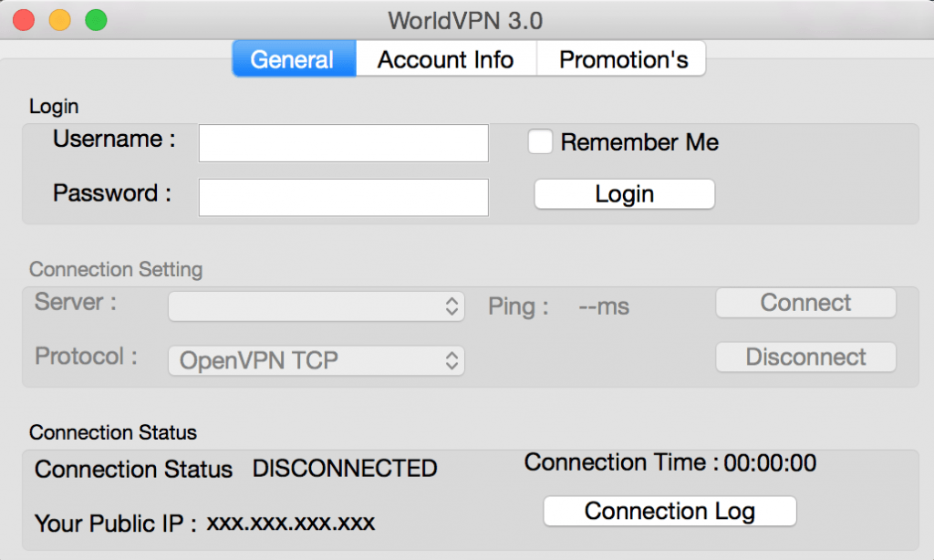Screen dimensions: 934x560
Task: Focus the Username input field
Action: click(x=344, y=143)
